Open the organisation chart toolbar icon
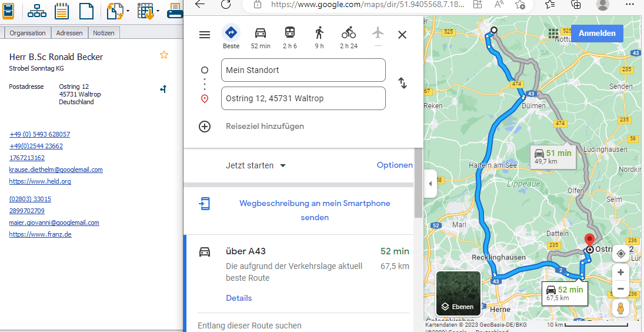This screenshot has width=644, height=332. click(37, 11)
